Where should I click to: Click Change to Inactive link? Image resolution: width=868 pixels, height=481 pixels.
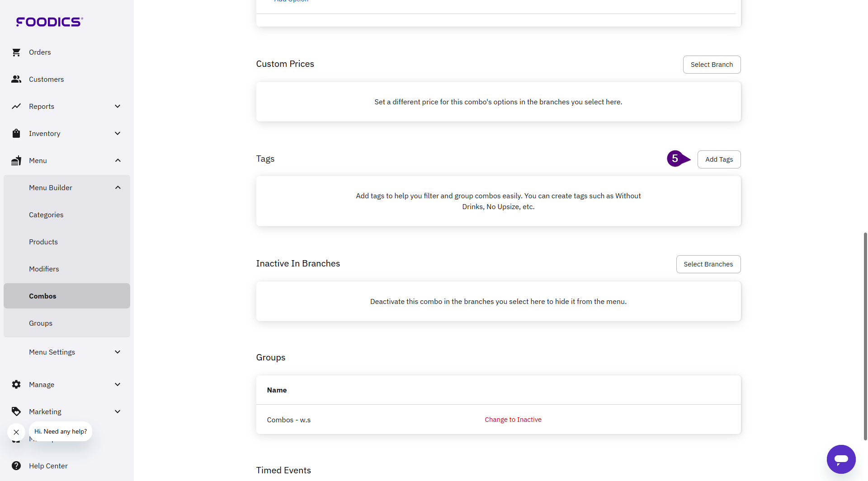pos(513,420)
